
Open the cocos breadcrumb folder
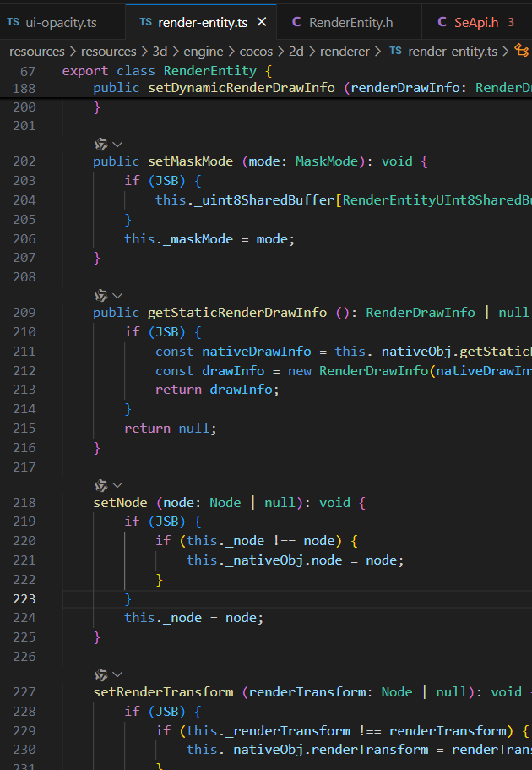[256, 52]
